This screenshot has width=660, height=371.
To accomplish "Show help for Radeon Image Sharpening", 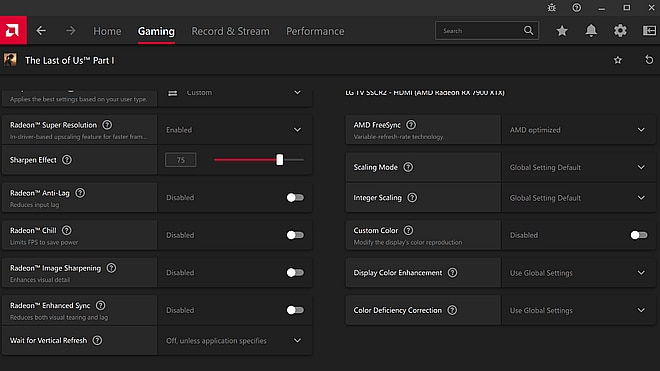I will click(x=111, y=268).
